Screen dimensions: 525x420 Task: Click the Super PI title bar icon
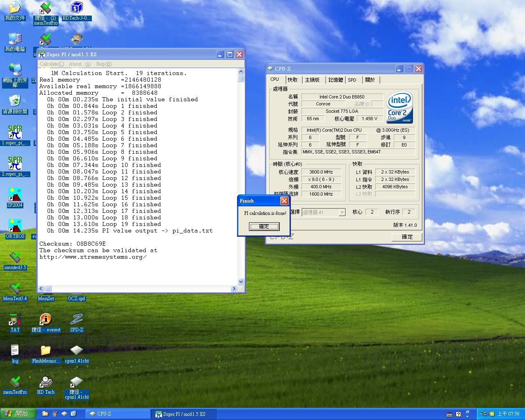[x=42, y=54]
